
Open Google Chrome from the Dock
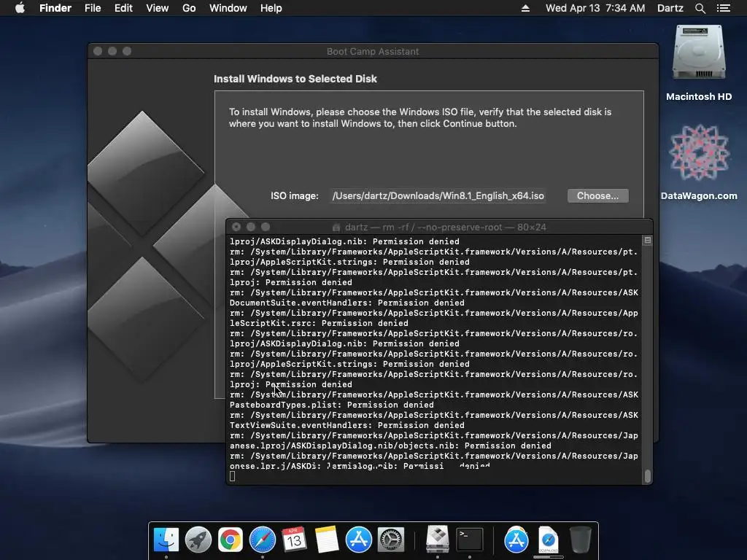pyautogui.click(x=230, y=540)
